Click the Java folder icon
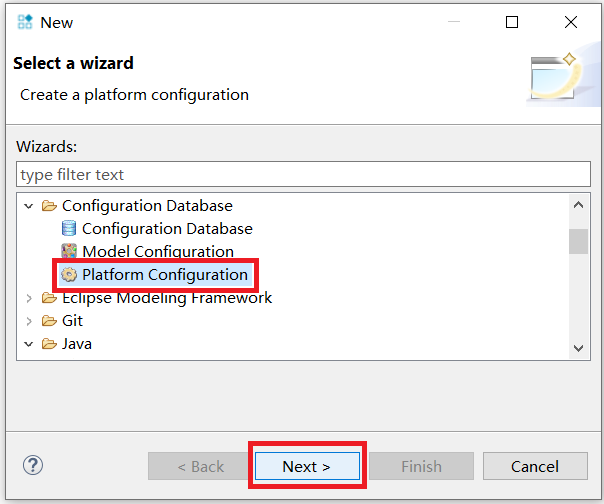This screenshot has width=604, height=504. click(49, 344)
